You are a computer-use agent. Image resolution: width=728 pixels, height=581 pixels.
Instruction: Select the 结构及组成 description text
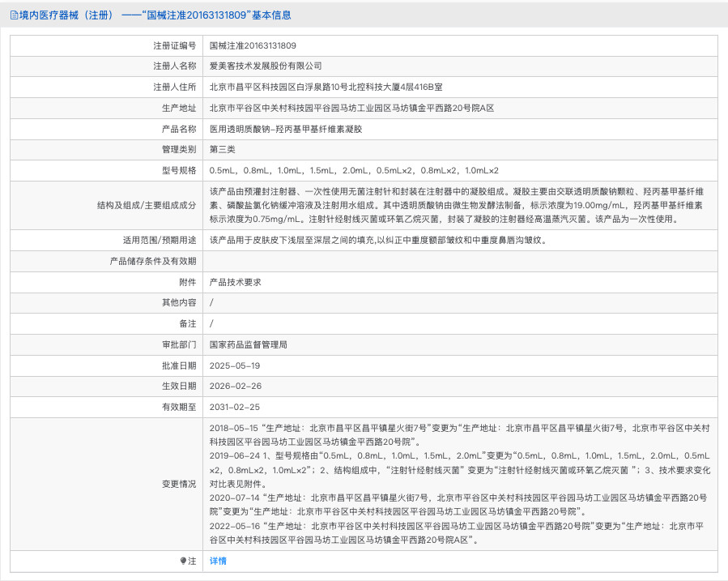coord(462,204)
